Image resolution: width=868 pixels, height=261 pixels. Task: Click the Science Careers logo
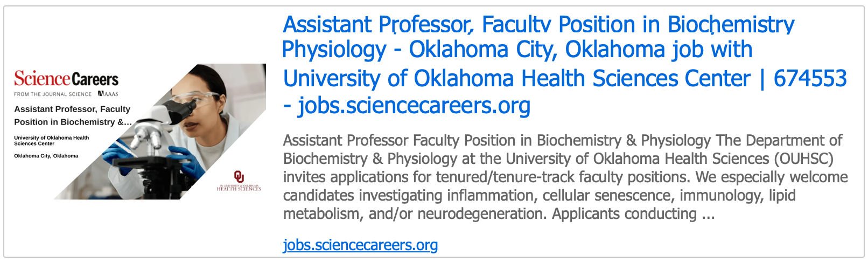pyautogui.click(x=66, y=79)
